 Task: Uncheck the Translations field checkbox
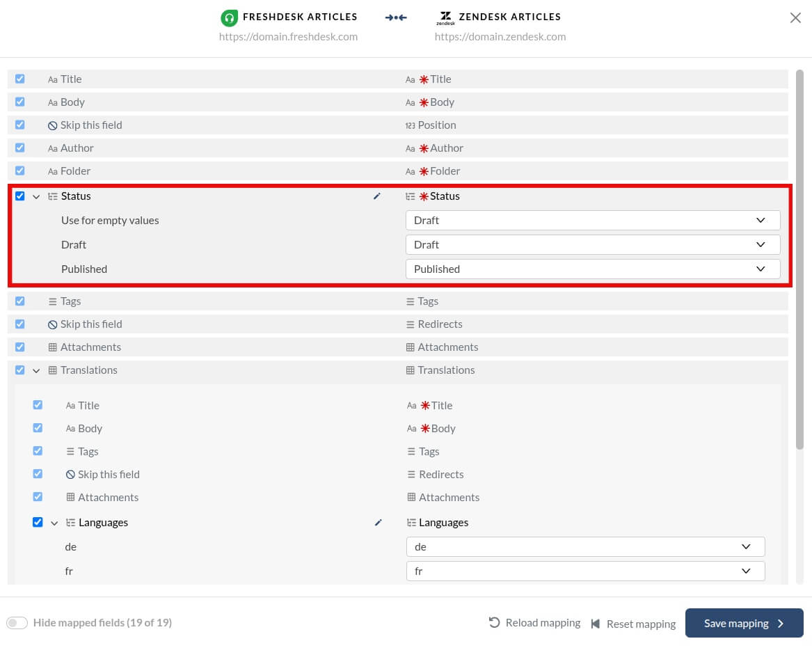[x=19, y=370]
